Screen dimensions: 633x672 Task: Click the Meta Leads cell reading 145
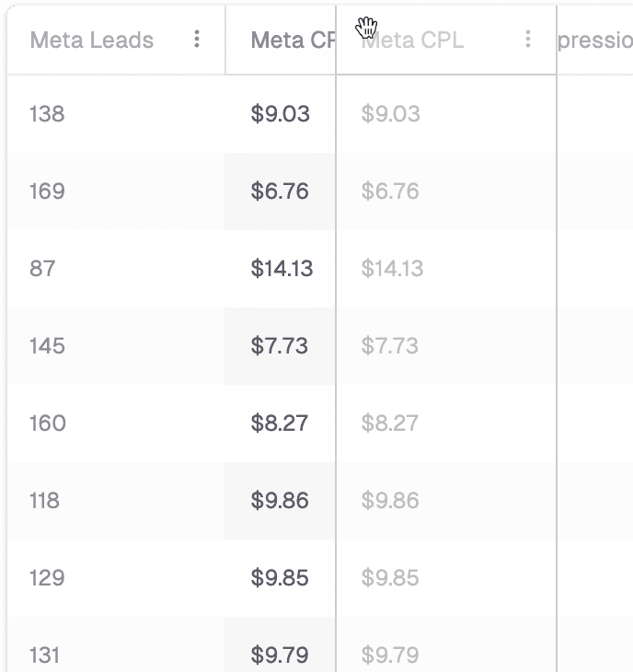[x=48, y=346]
